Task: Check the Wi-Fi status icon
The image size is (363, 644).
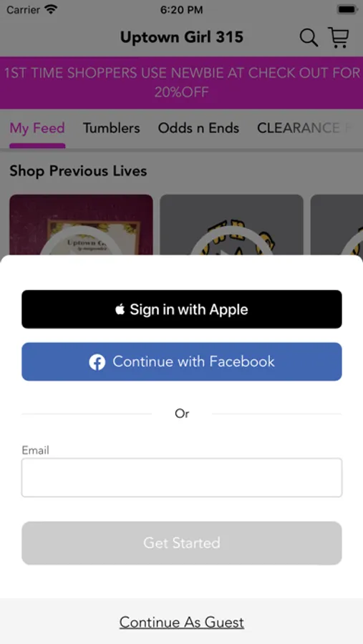Action: click(x=51, y=9)
